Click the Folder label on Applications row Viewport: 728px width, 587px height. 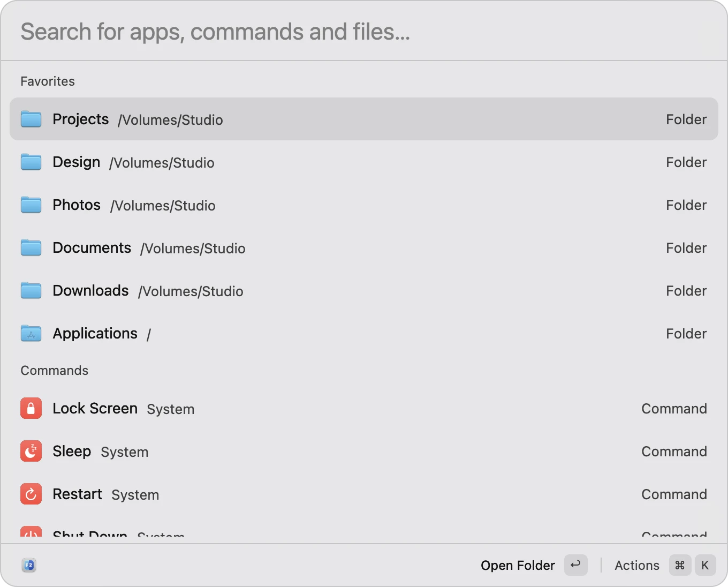click(x=686, y=334)
